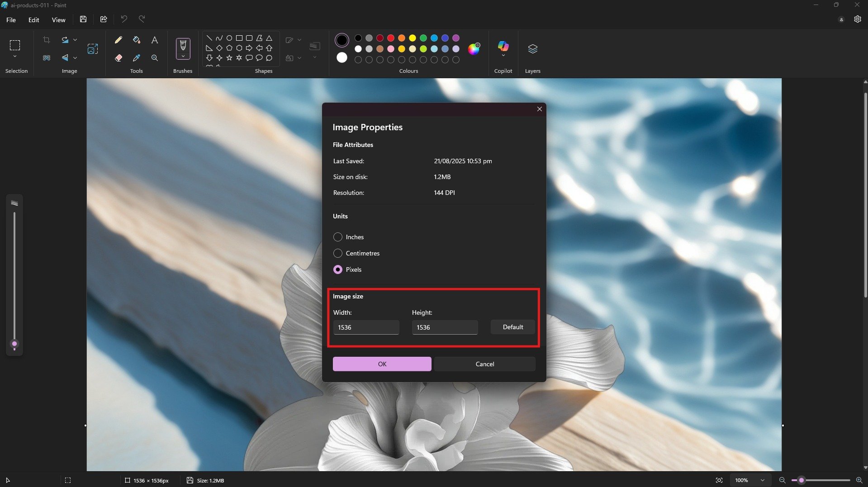Click the zoom slider handle
The image size is (868, 487).
click(801, 480)
